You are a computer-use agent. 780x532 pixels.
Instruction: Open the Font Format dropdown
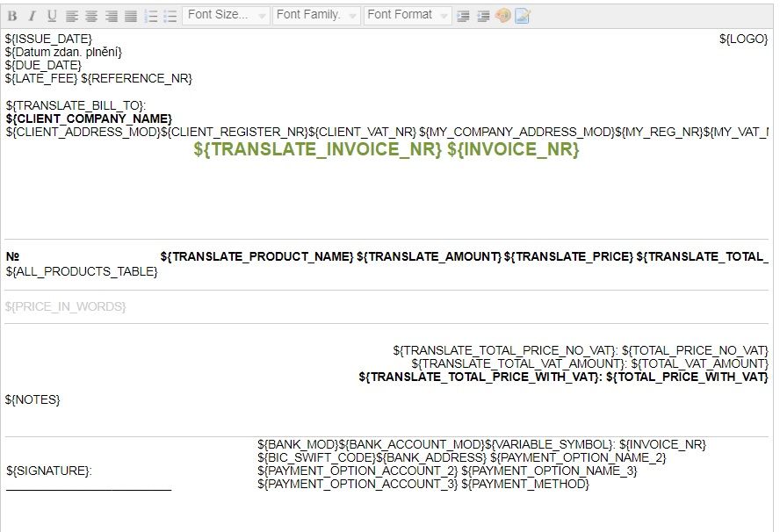(x=408, y=16)
